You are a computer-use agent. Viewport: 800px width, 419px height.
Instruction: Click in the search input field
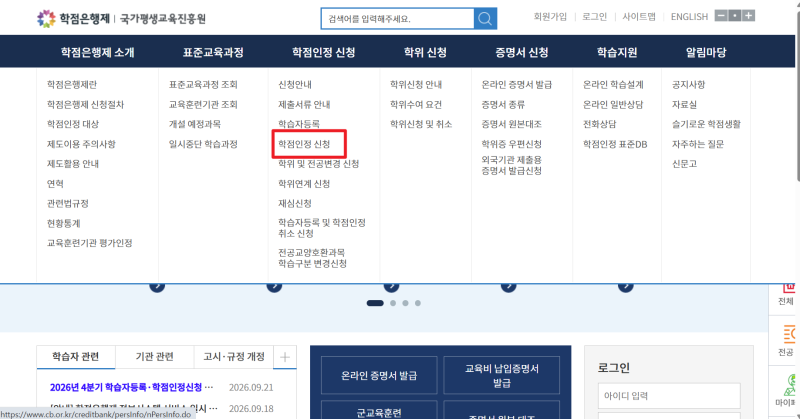pos(397,19)
